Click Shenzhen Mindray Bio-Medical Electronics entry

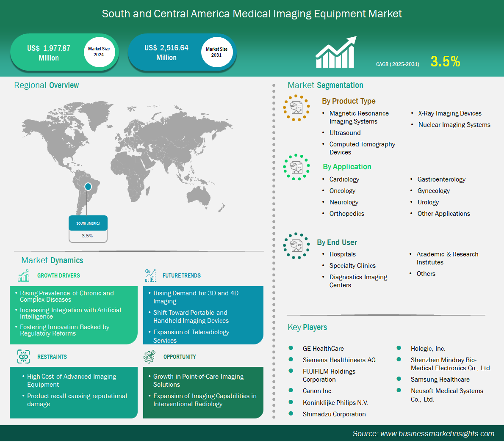451,364
